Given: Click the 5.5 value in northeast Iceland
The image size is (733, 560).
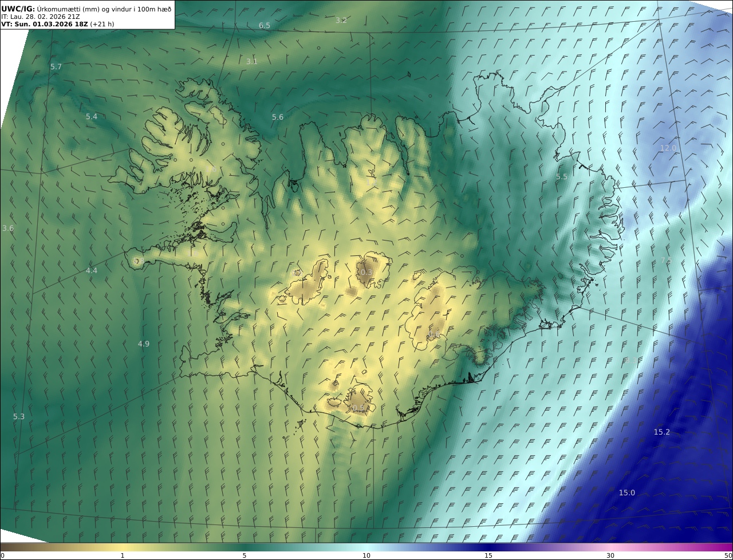Looking at the screenshot, I should pyautogui.click(x=562, y=177).
